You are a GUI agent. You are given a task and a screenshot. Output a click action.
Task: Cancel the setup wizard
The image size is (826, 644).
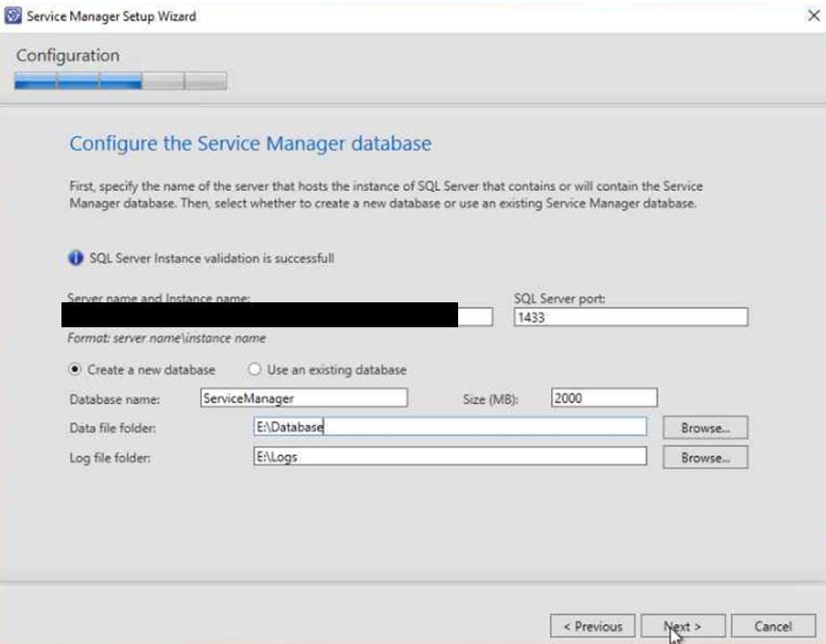click(x=773, y=626)
